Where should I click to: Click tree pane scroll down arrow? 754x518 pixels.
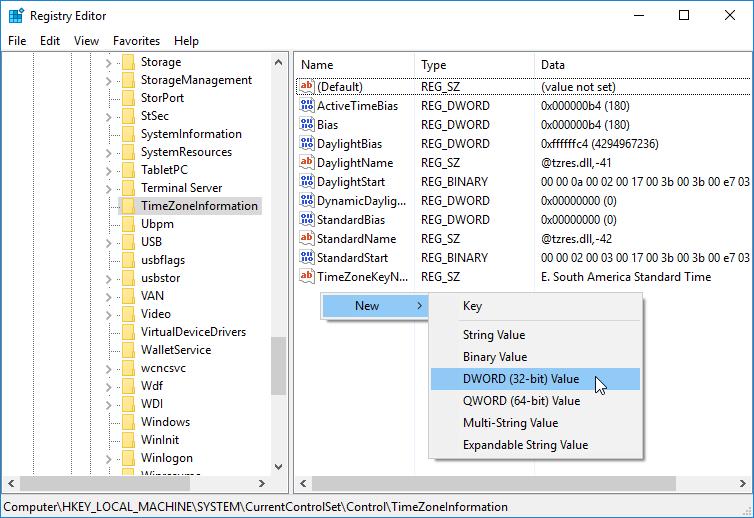(x=278, y=467)
